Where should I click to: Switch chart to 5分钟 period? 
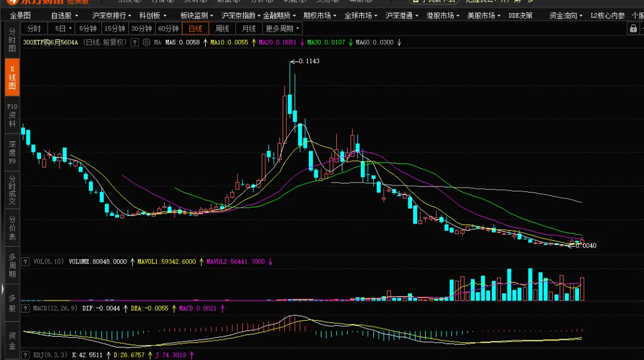coord(88,29)
